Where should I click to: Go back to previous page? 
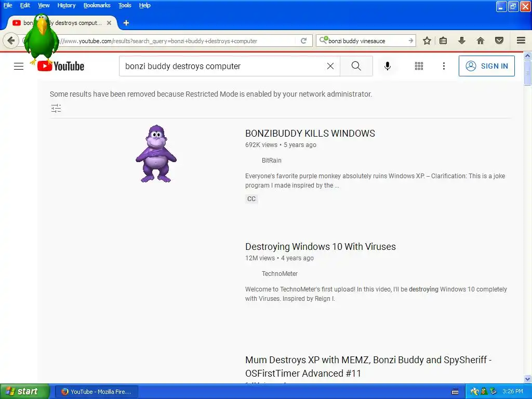11,41
